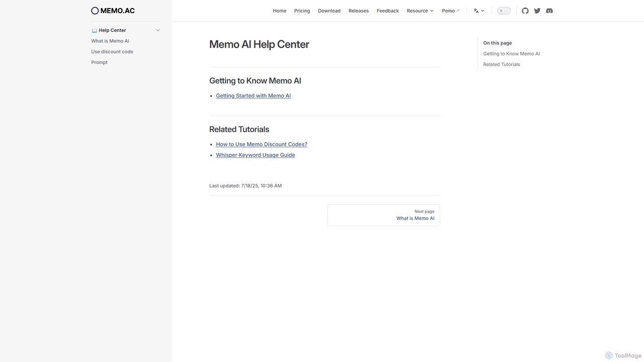Expand the Resource dropdown menu
This screenshot has width=644, height=362.
pos(420,11)
